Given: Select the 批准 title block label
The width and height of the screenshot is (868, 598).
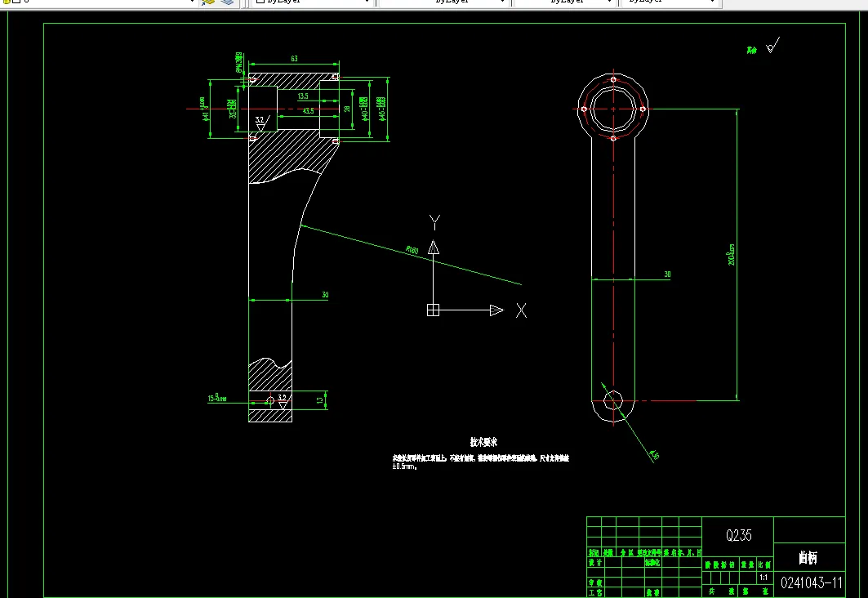Looking at the screenshot, I should click(x=652, y=592).
